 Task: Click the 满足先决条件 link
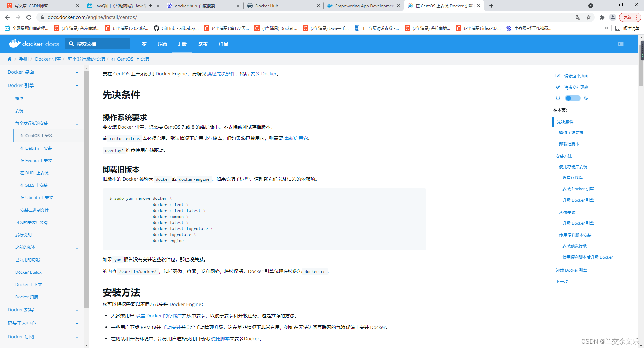click(221, 74)
